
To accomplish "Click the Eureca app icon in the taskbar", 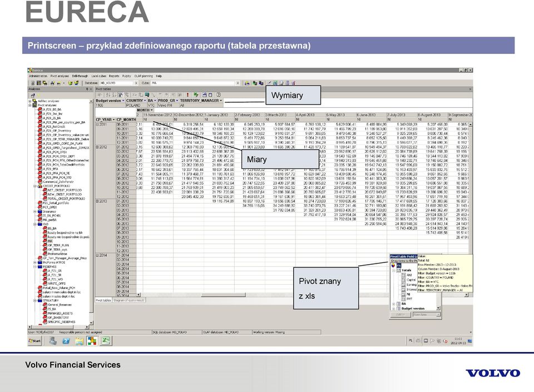I will point(92,341).
